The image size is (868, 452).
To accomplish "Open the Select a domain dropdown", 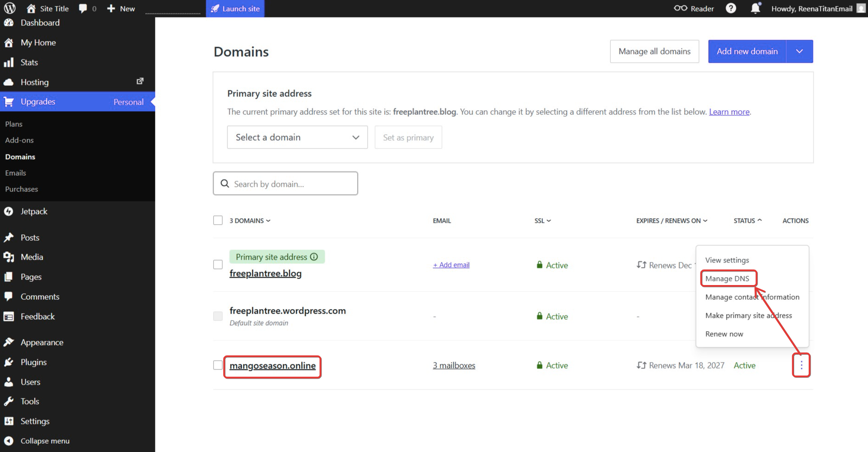I will (297, 137).
